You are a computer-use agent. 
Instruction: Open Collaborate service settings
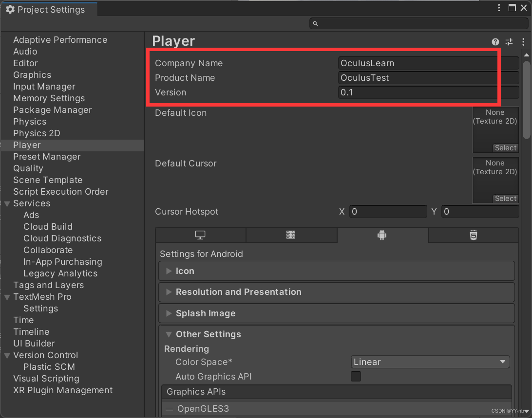click(x=48, y=250)
